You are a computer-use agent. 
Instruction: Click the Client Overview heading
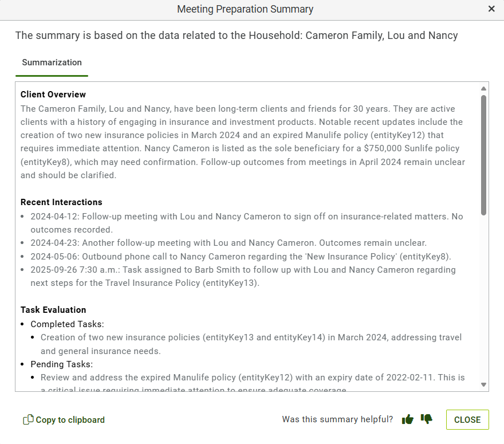pyautogui.click(x=53, y=95)
